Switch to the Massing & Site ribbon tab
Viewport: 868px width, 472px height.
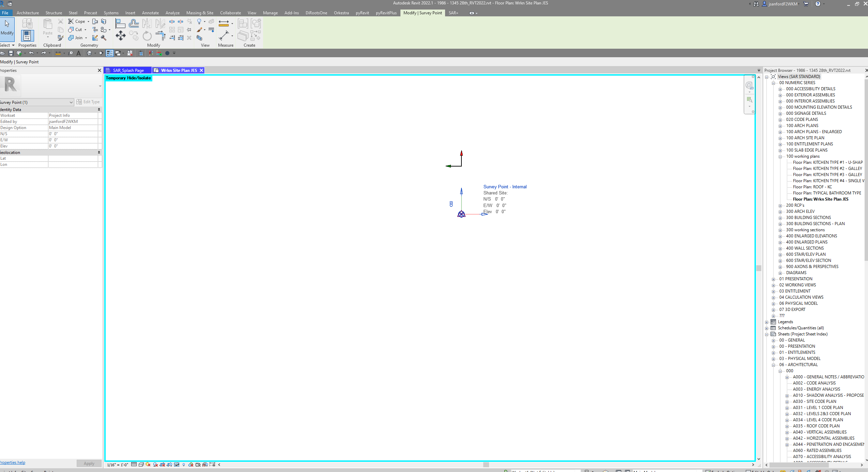(x=200, y=13)
